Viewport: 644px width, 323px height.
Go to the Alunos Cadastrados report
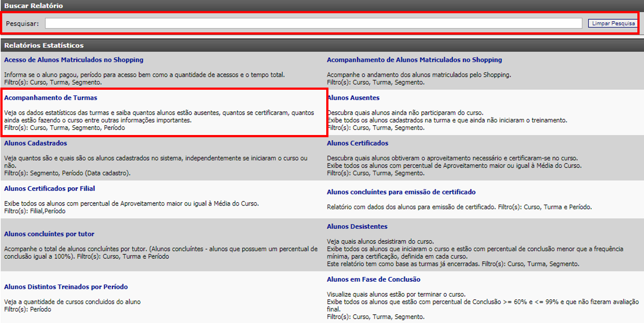tap(36, 143)
